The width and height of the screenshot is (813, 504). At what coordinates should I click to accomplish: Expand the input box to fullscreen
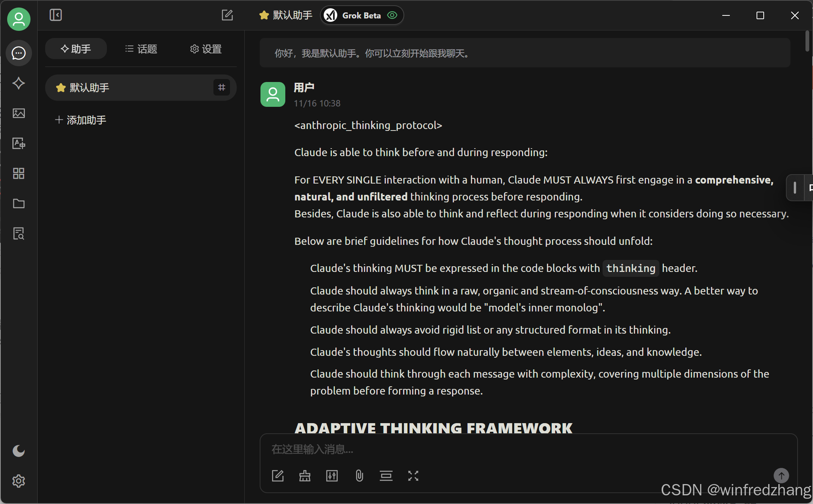pyautogui.click(x=413, y=476)
